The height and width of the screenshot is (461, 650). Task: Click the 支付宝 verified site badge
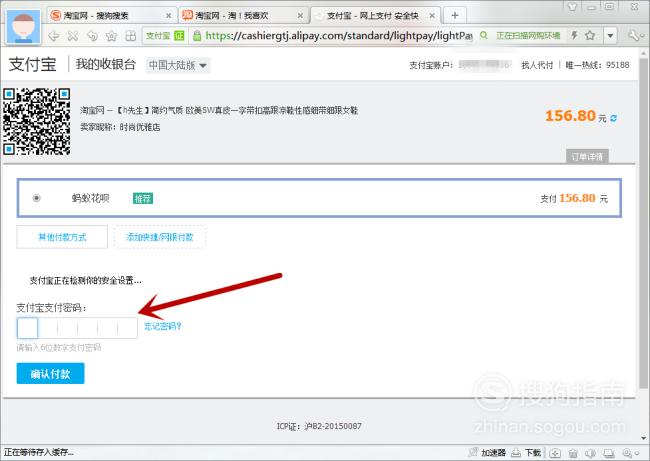coord(165,36)
